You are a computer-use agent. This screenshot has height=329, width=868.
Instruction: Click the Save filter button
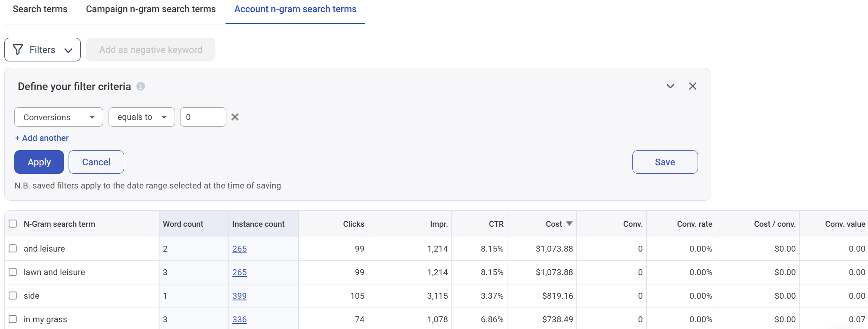coord(665,162)
